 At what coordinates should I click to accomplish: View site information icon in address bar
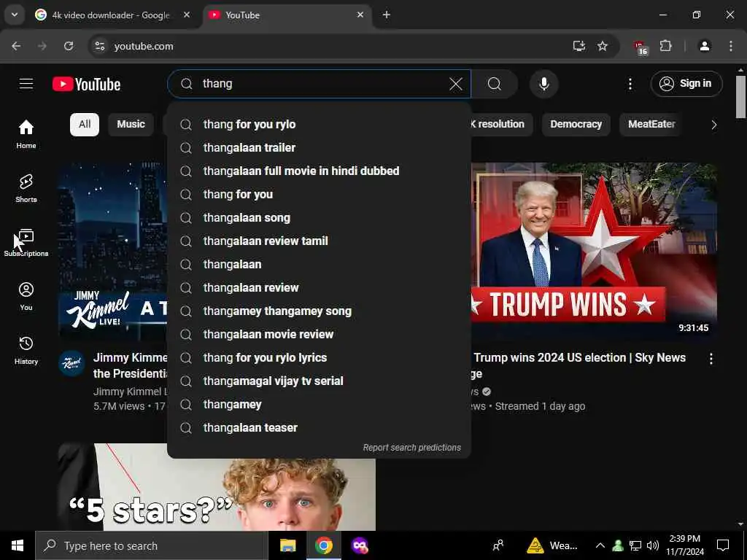pyautogui.click(x=99, y=46)
